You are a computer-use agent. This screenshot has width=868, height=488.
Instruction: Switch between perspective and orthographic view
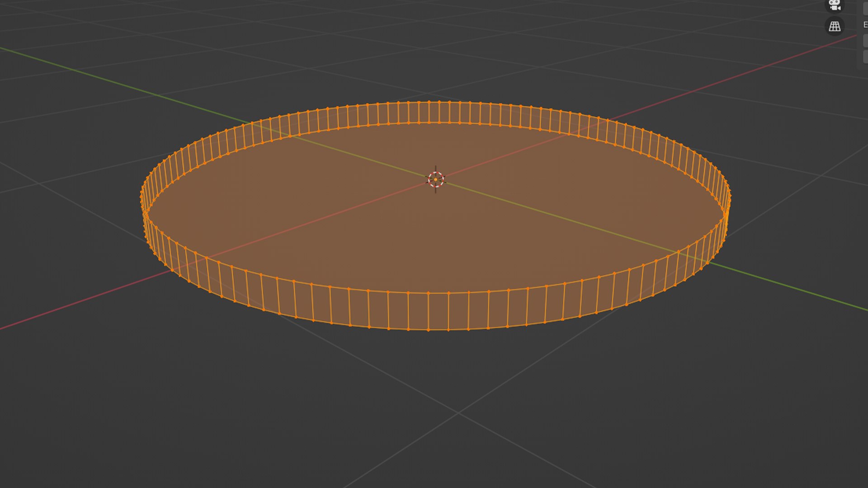[x=835, y=26]
